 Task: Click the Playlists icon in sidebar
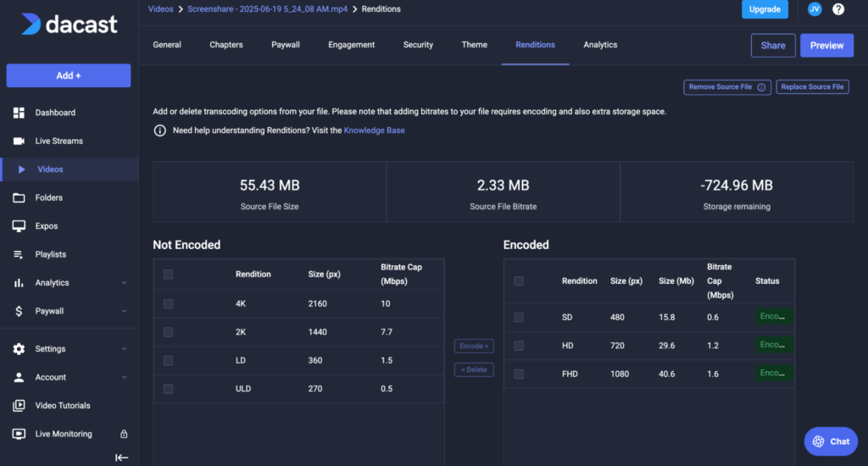[x=19, y=254]
